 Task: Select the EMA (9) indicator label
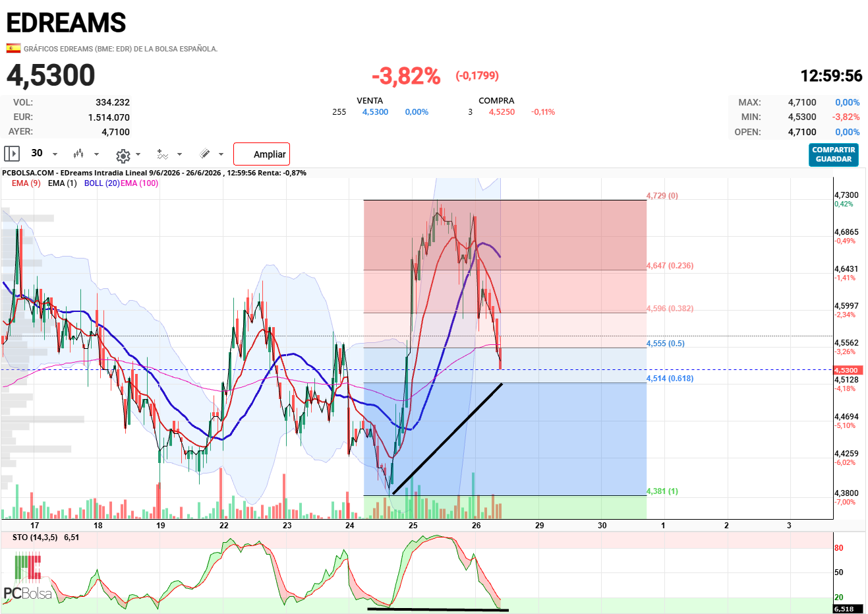coord(26,183)
